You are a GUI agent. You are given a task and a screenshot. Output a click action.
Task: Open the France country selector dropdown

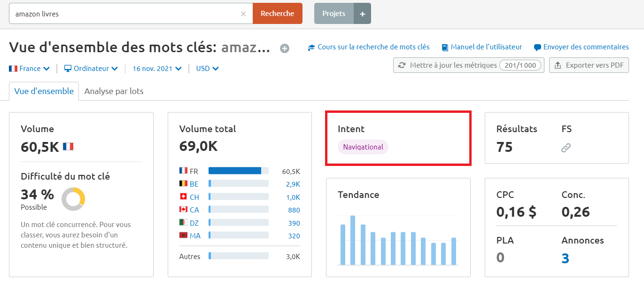[29, 69]
